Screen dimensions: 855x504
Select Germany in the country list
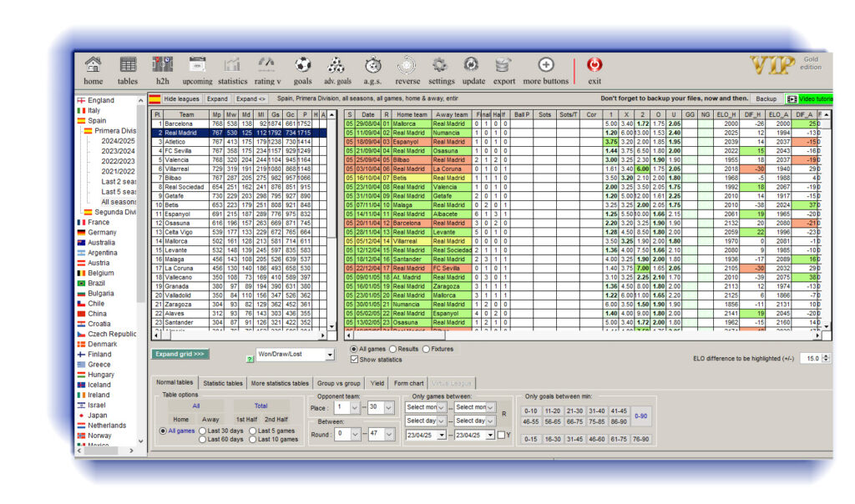click(102, 233)
